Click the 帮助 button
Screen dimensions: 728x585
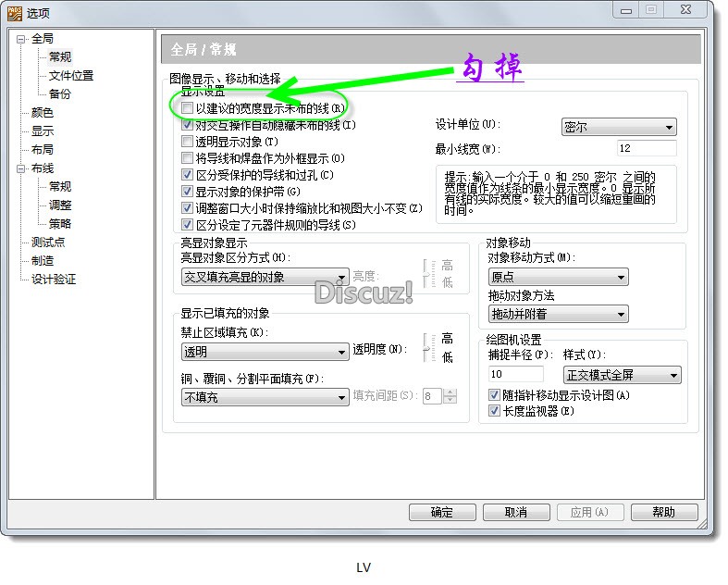tap(664, 513)
